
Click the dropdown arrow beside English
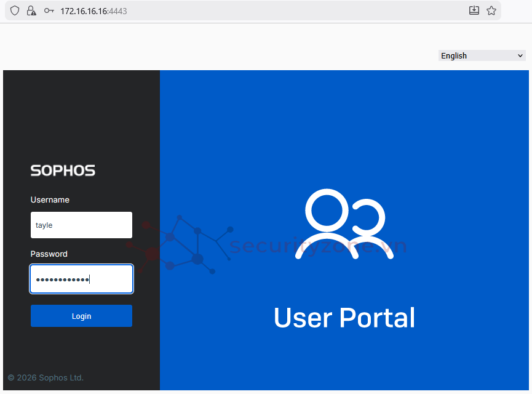[520, 55]
